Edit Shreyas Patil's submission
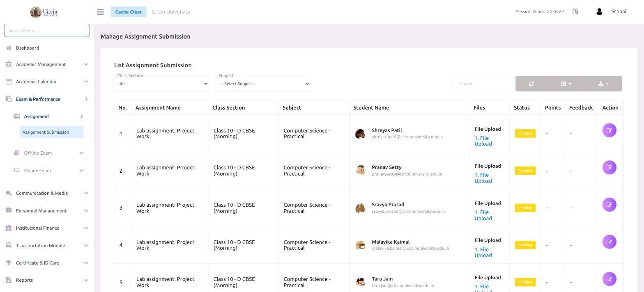Viewport: 644px width, 292px height. point(609,130)
